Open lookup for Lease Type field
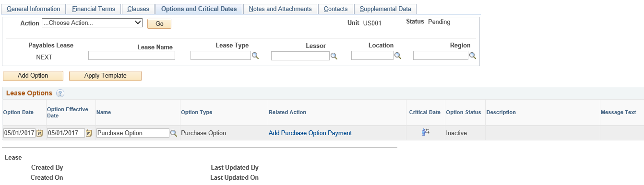 (x=255, y=56)
